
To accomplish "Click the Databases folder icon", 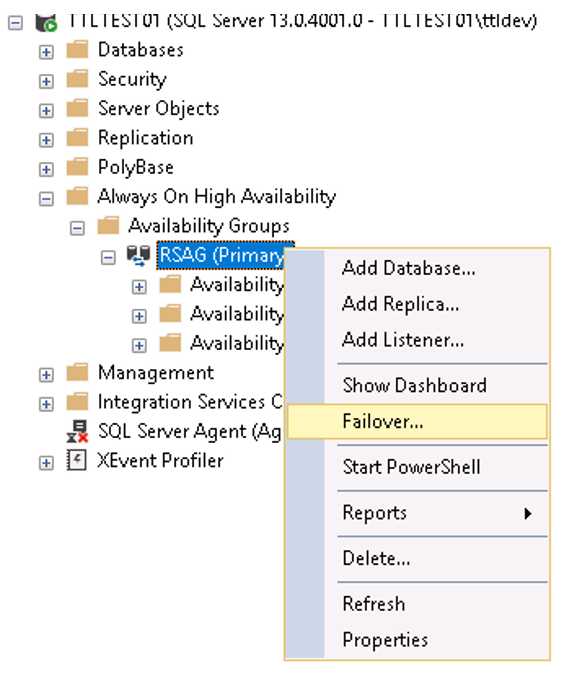I will tap(78, 49).
